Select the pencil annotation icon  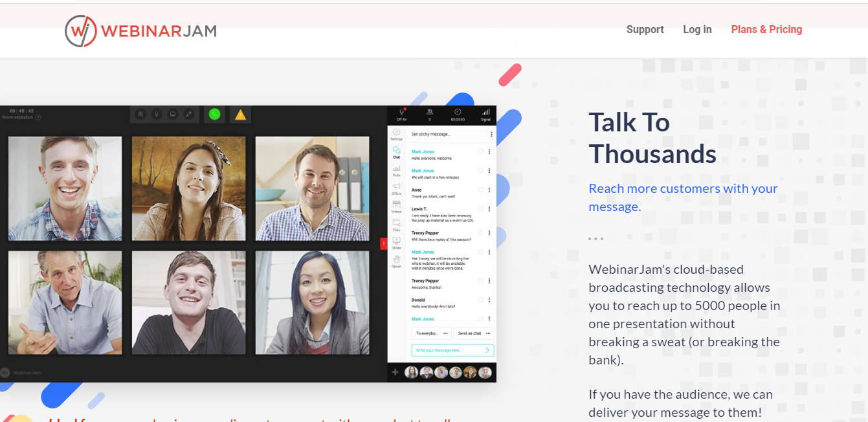(189, 114)
